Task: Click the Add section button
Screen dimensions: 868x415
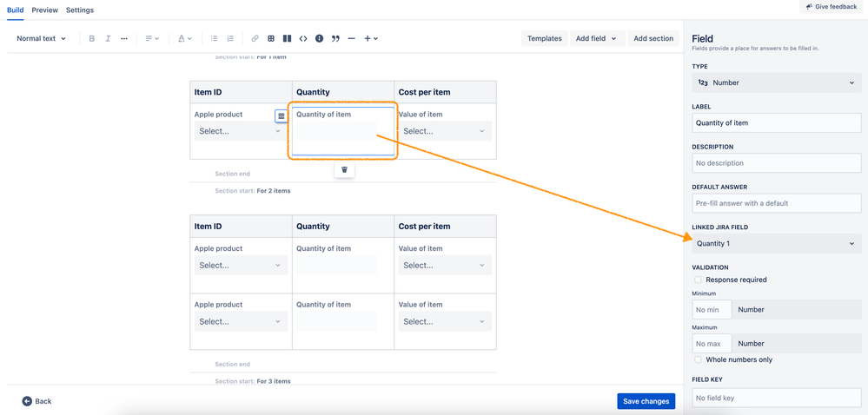Action: click(653, 39)
